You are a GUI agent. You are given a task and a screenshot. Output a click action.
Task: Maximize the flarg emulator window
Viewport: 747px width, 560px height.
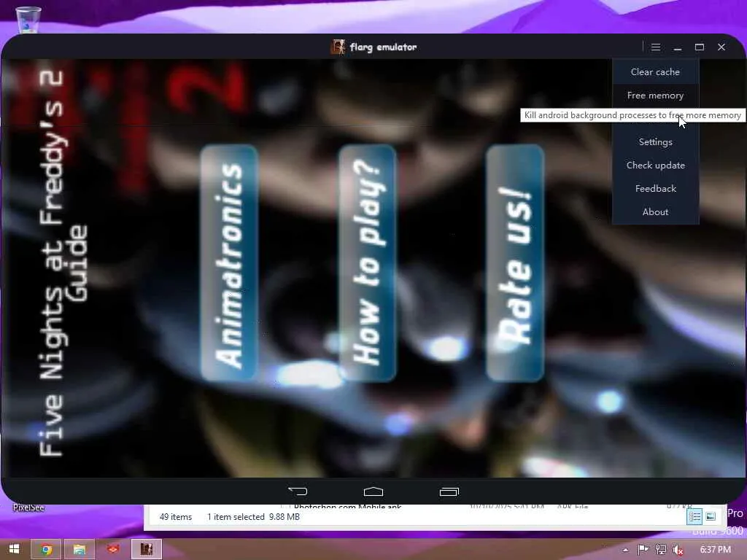tap(700, 47)
